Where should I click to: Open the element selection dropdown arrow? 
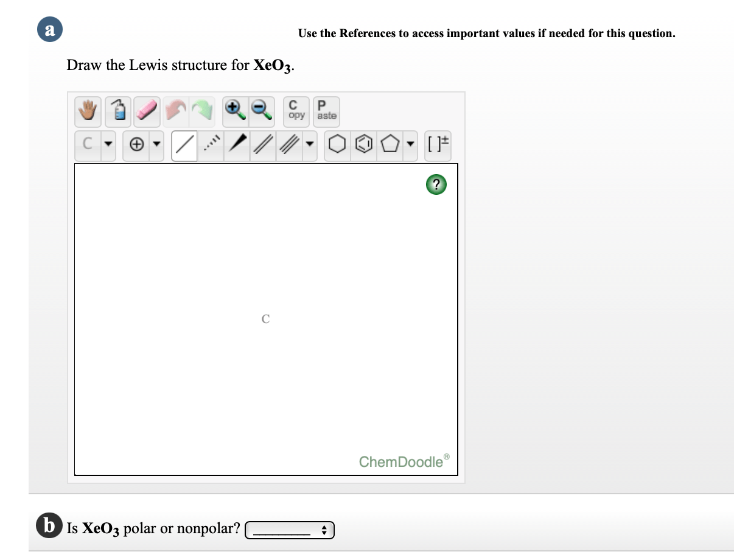click(x=108, y=146)
